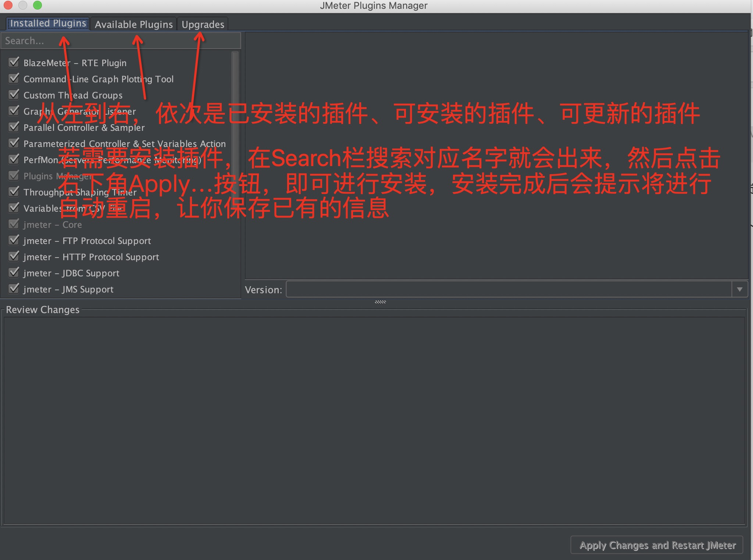This screenshot has width=753, height=560.
Task: Open the Version dropdown arrow
Action: [739, 290]
